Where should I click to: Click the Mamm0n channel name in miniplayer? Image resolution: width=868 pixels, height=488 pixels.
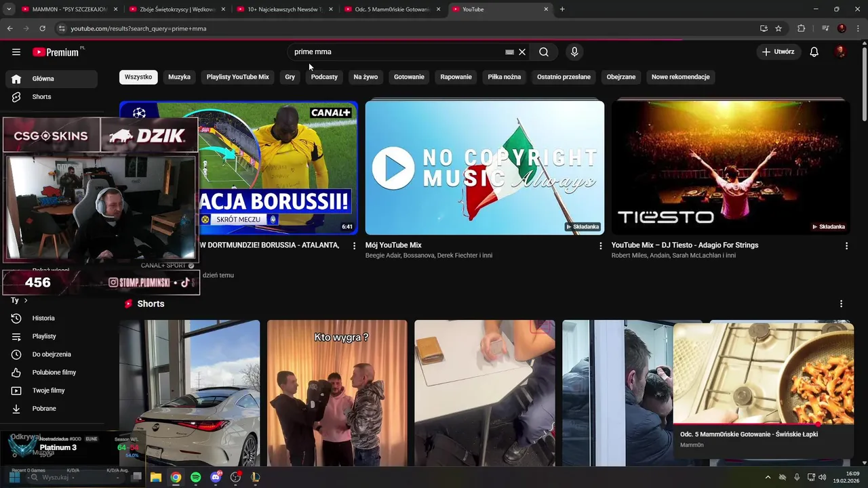point(692,445)
